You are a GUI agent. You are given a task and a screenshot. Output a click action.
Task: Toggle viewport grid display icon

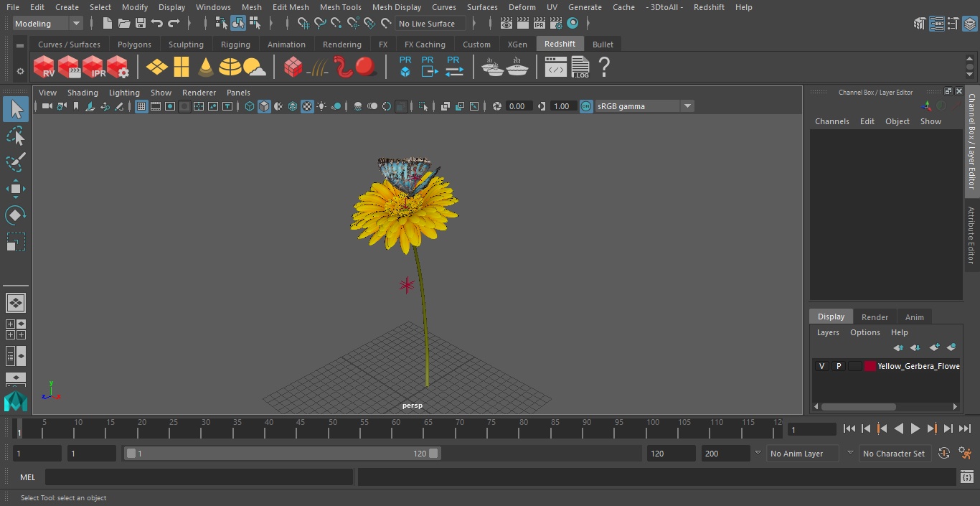pos(141,106)
